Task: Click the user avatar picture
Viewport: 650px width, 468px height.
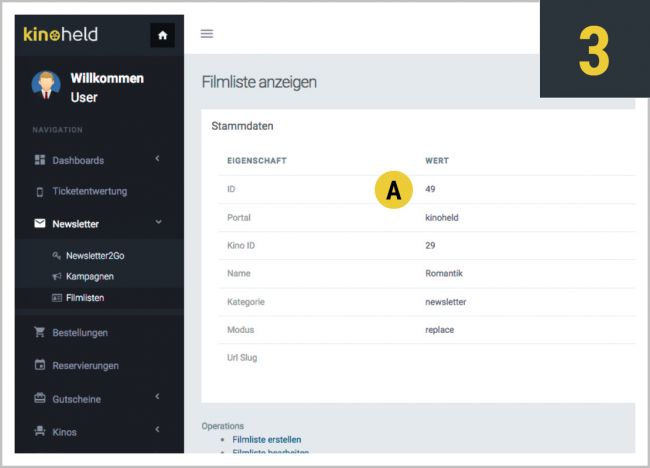Action: (45, 87)
